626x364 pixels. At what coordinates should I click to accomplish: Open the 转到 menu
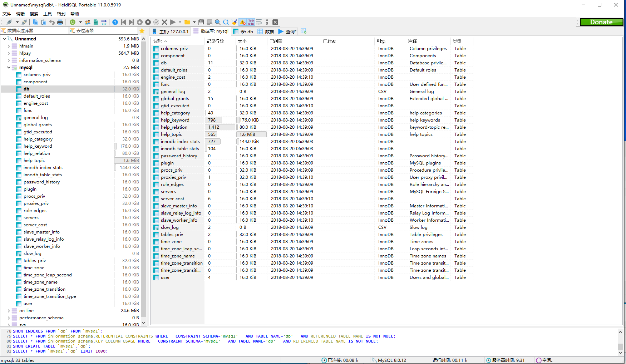[x=61, y=14]
